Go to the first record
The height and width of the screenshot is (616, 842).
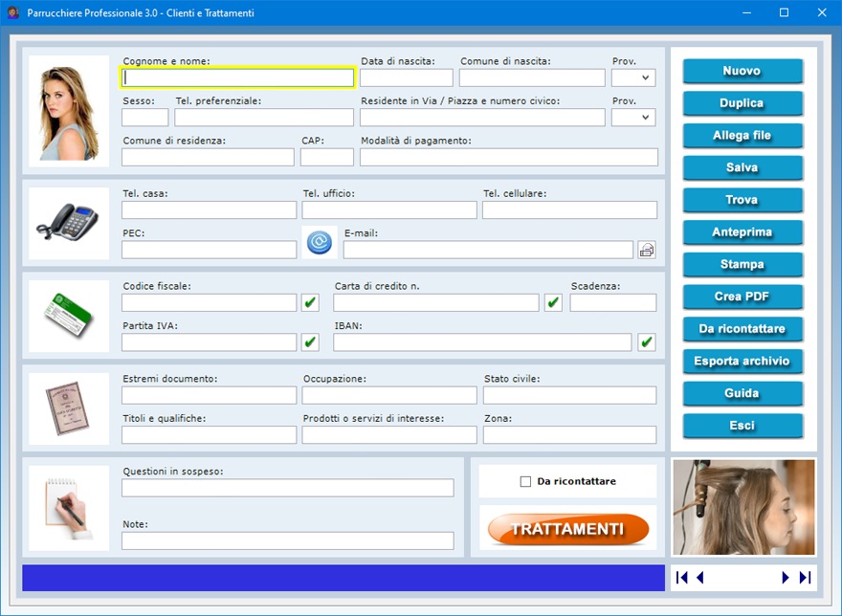[682, 578]
